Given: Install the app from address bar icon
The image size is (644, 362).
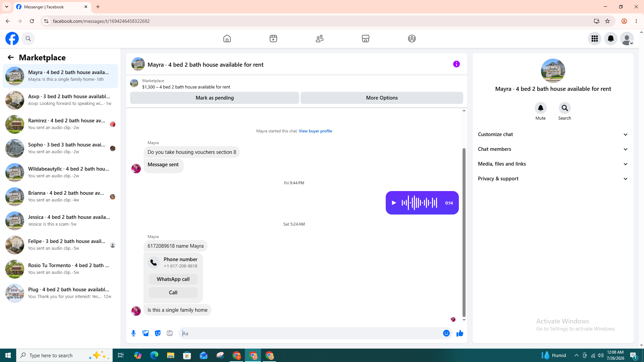Looking at the screenshot, I should 597,21.
